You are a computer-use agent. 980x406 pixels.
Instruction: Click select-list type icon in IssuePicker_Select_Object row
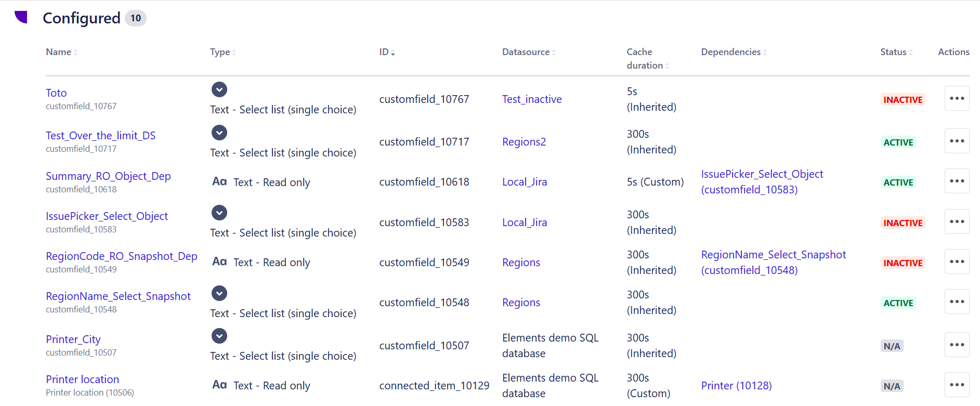(219, 213)
